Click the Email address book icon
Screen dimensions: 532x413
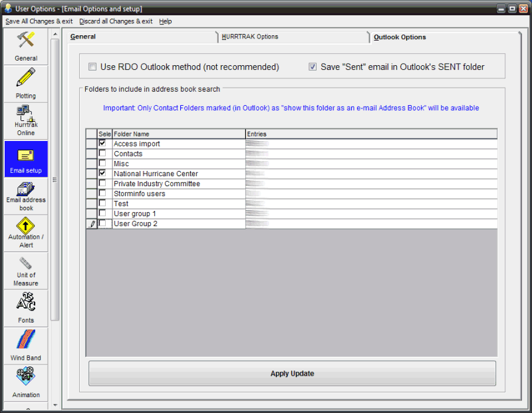[26, 195]
